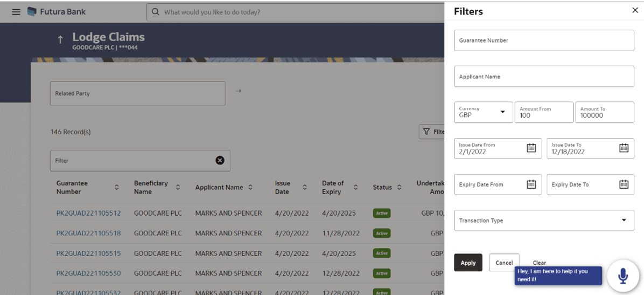644x295 pixels.
Task: Click the Issue Date To field value 12/18/2022
Action: tap(568, 152)
